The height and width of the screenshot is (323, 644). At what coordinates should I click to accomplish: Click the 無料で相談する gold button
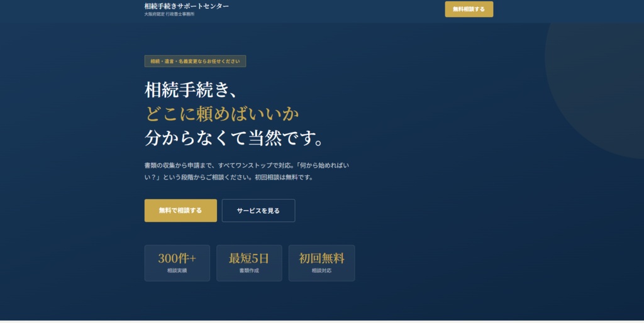[180, 211]
